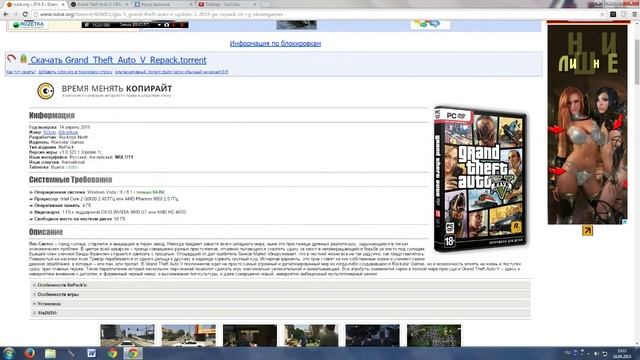The height and width of the screenshot is (360, 640).
Task: Click the alternative torrent file link
Action: [x=171, y=72]
